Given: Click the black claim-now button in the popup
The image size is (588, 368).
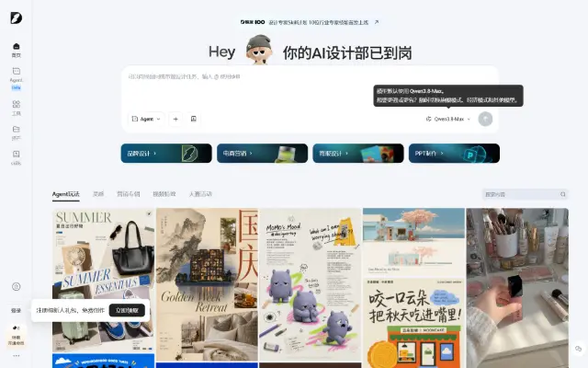Looking at the screenshot, I should coord(127,310).
